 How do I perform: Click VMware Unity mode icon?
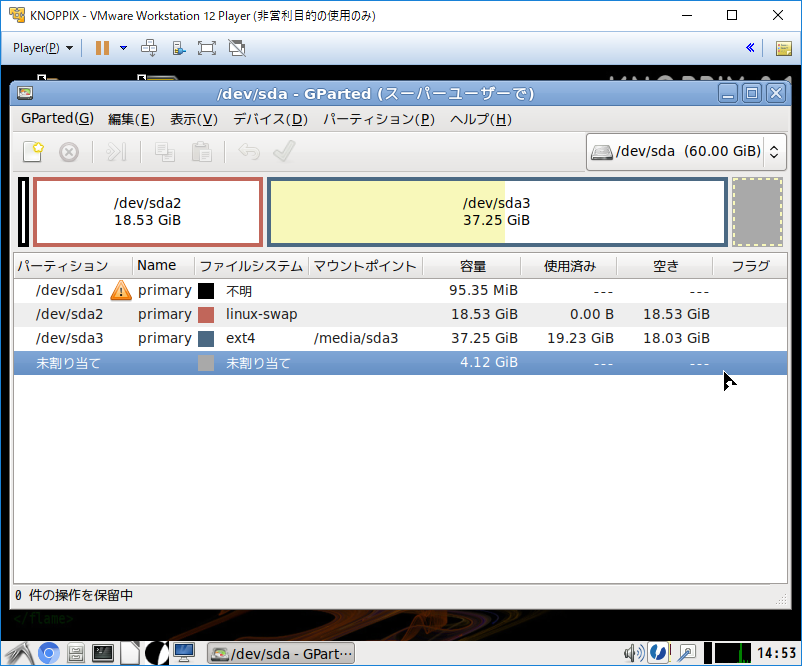pyautogui.click(x=237, y=48)
